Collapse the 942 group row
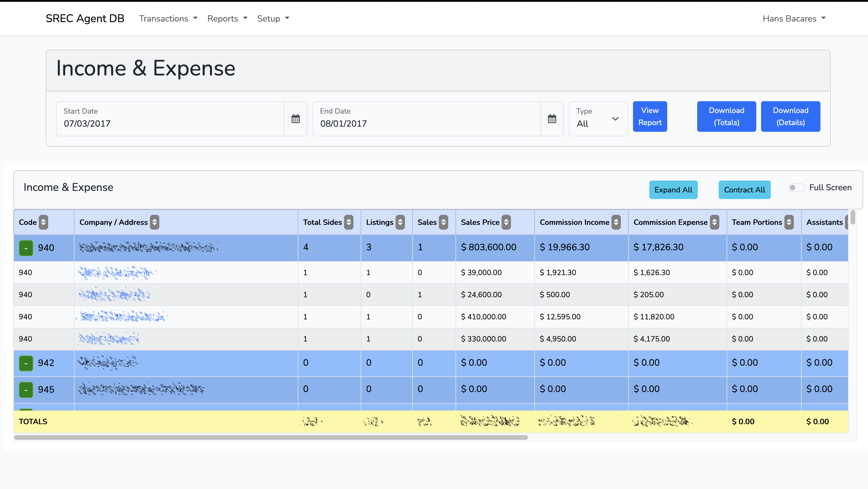This screenshot has height=489, width=868. tap(26, 363)
